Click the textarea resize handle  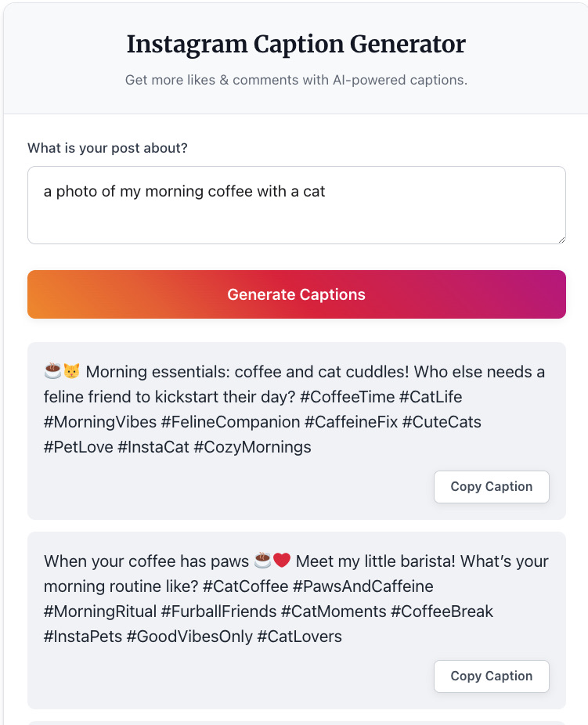tap(562, 239)
